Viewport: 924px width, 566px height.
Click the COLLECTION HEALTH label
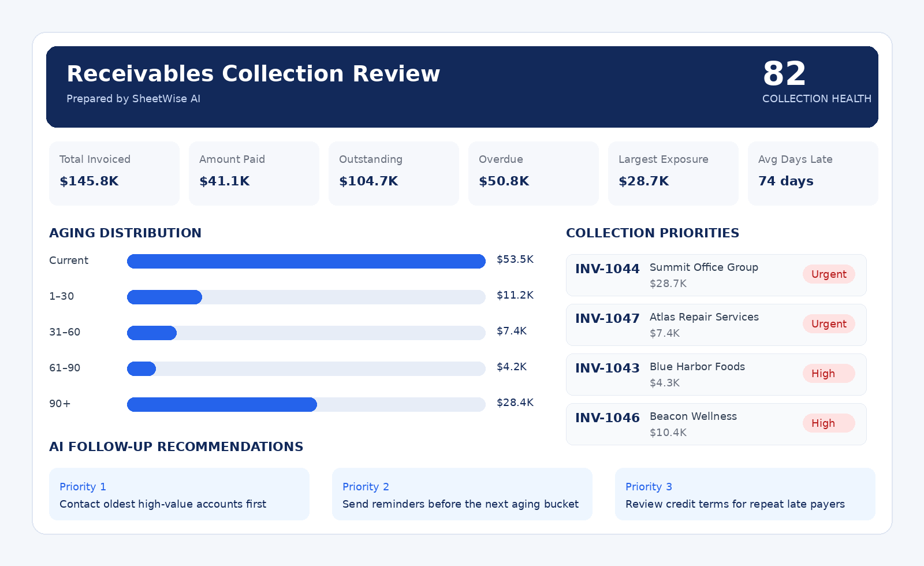pos(817,99)
